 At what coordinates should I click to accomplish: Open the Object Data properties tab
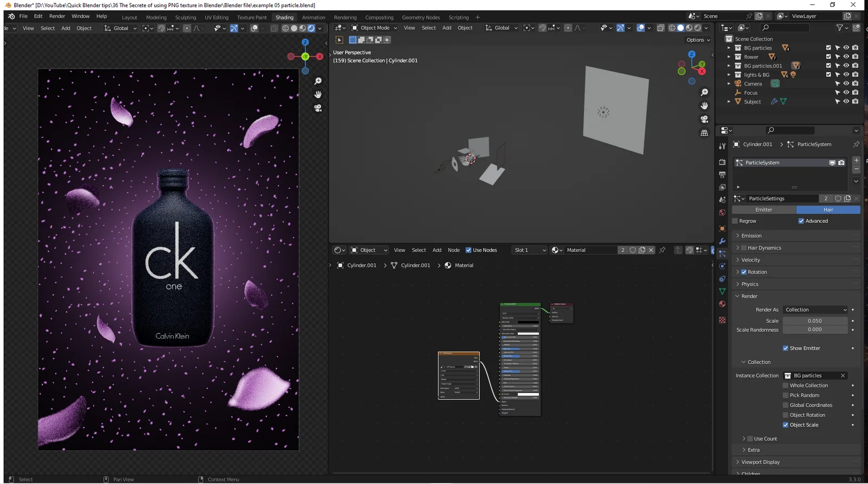tap(722, 291)
